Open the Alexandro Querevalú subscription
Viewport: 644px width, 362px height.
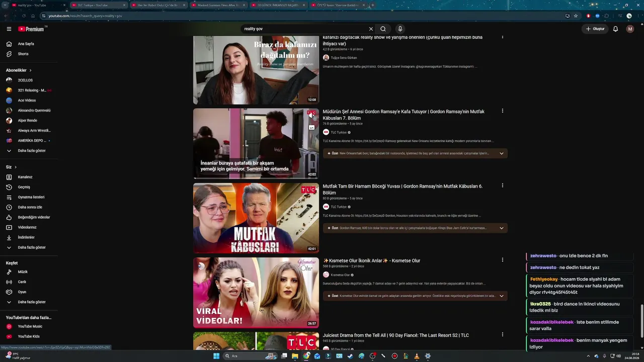29,110
